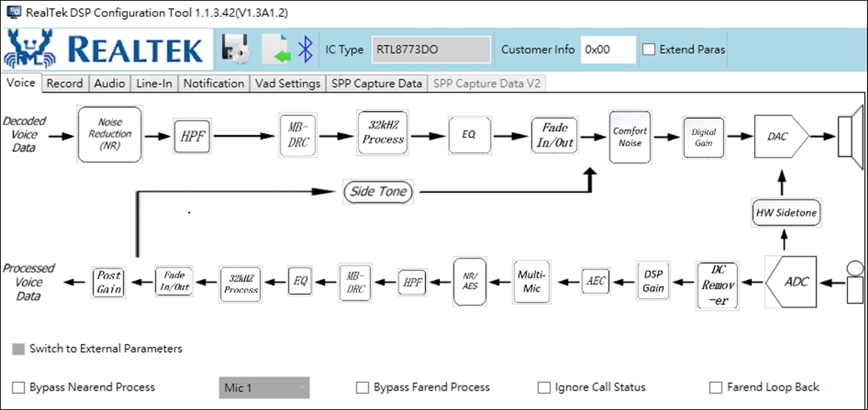Switch to SPP Capture Data tab

pos(376,84)
